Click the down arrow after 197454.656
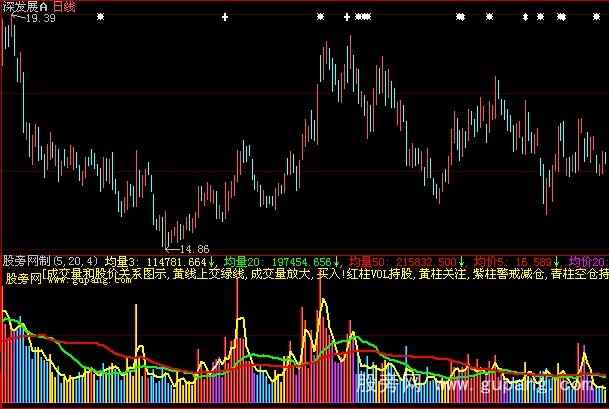Image resolution: width=609 pixels, height=409 pixels. click(x=336, y=261)
